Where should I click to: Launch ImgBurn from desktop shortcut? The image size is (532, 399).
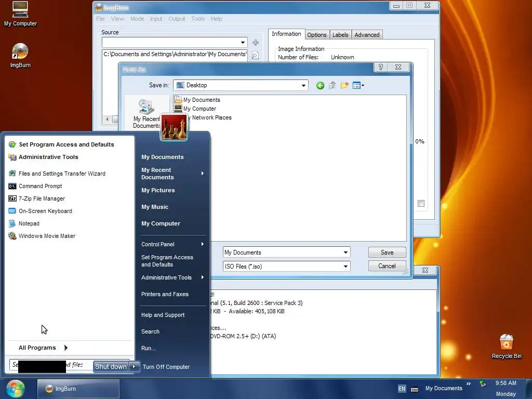(x=20, y=56)
